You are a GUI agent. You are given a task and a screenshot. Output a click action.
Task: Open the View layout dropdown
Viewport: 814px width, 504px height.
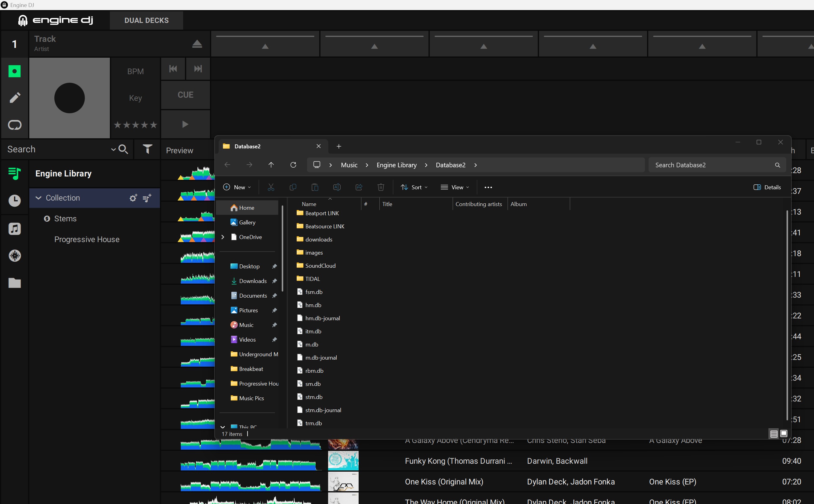(455, 187)
